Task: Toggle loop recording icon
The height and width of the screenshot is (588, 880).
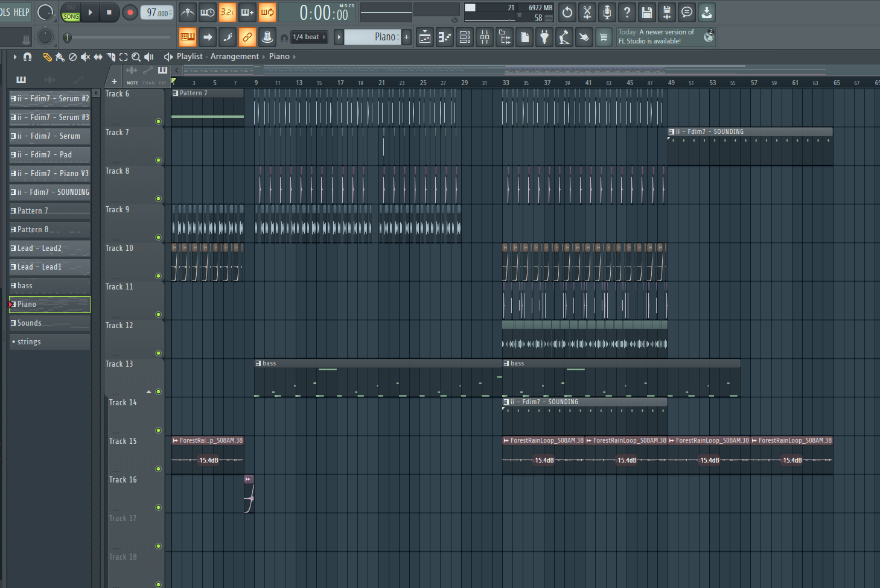Action: pyautogui.click(x=267, y=12)
